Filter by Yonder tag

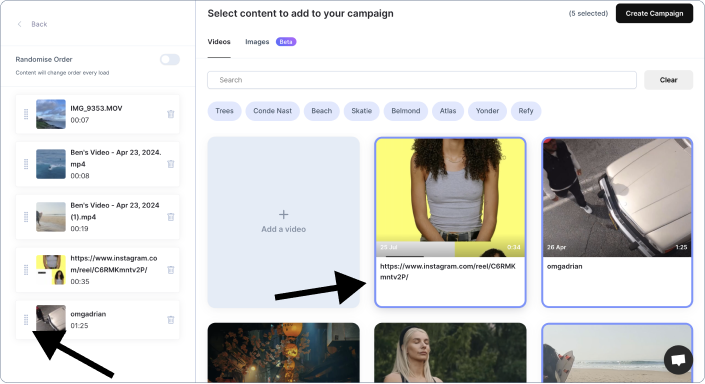coord(487,111)
